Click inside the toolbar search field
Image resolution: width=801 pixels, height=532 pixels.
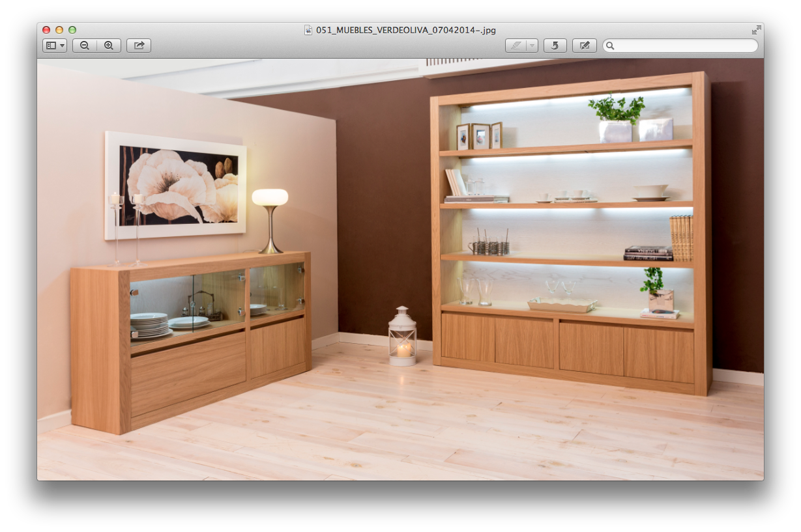click(684, 46)
